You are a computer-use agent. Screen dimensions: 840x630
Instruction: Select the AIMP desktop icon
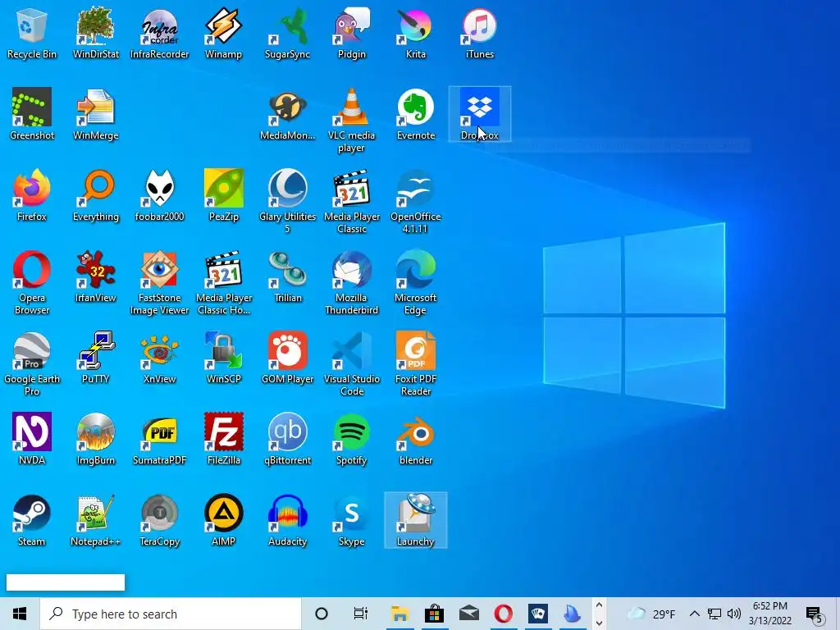click(x=223, y=521)
